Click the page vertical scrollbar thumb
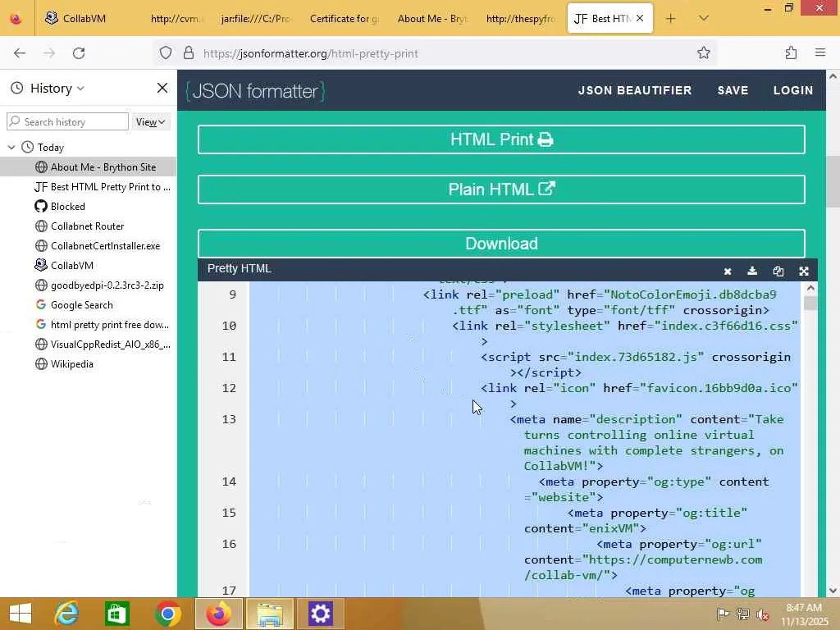 pyautogui.click(x=833, y=182)
